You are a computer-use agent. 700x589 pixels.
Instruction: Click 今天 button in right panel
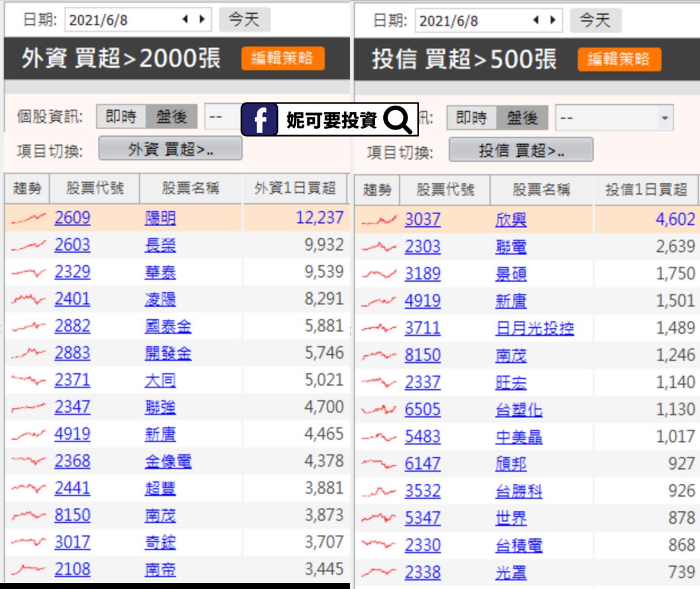point(595,21)
